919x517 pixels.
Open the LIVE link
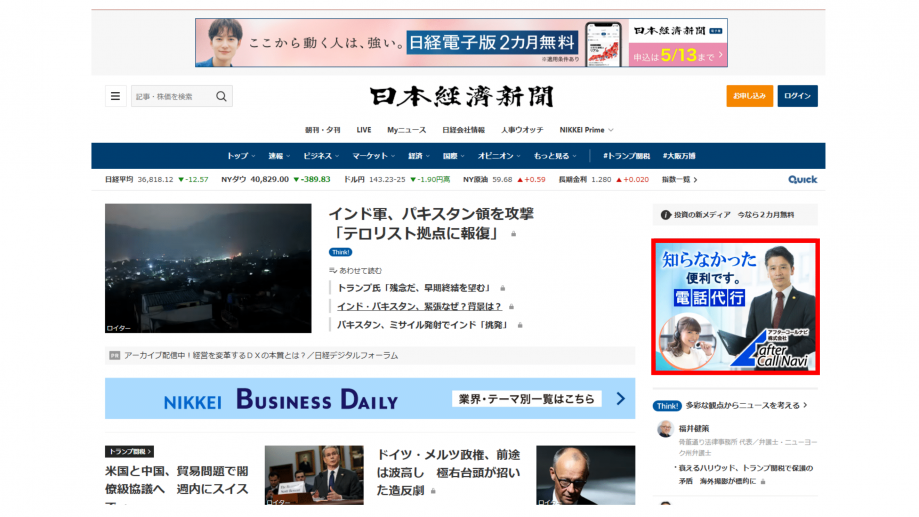(x=364, y=130)
